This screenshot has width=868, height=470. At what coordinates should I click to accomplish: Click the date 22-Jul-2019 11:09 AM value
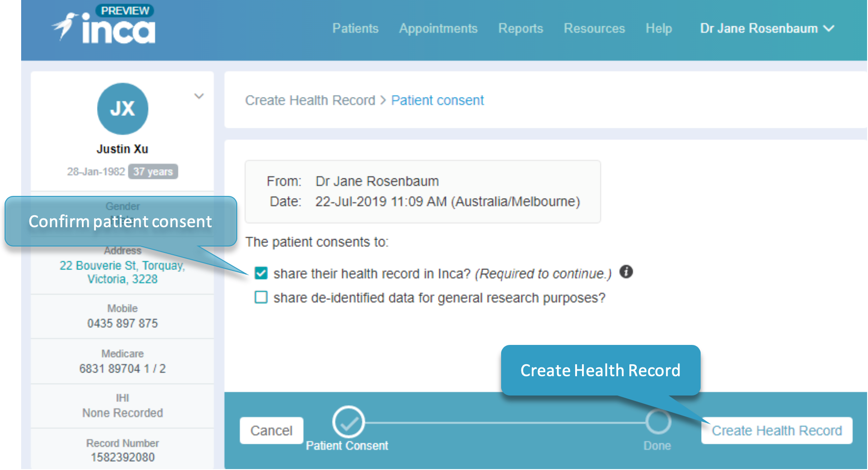coord(447,201)
